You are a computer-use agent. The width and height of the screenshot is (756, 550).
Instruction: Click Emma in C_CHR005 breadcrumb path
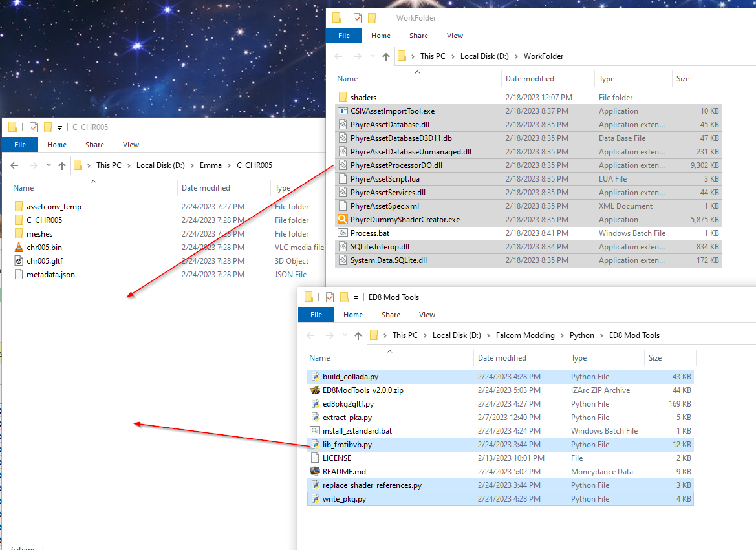click(211, 165)
